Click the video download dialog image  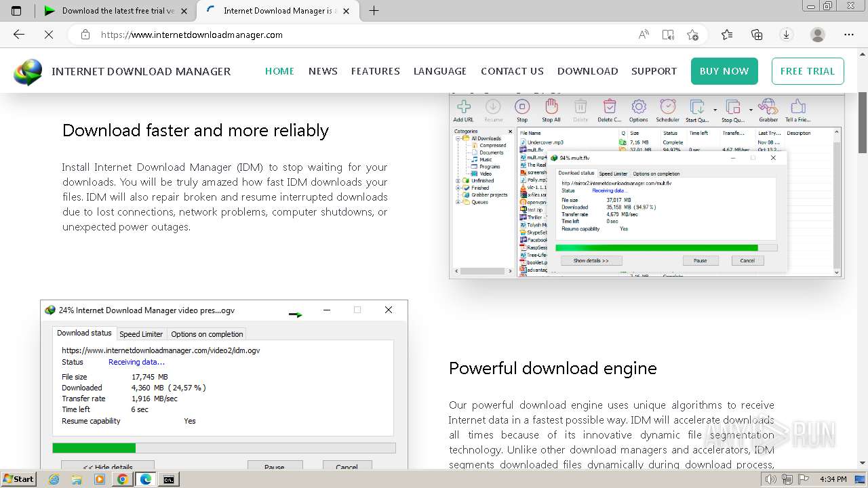click(x=224, y=384)
